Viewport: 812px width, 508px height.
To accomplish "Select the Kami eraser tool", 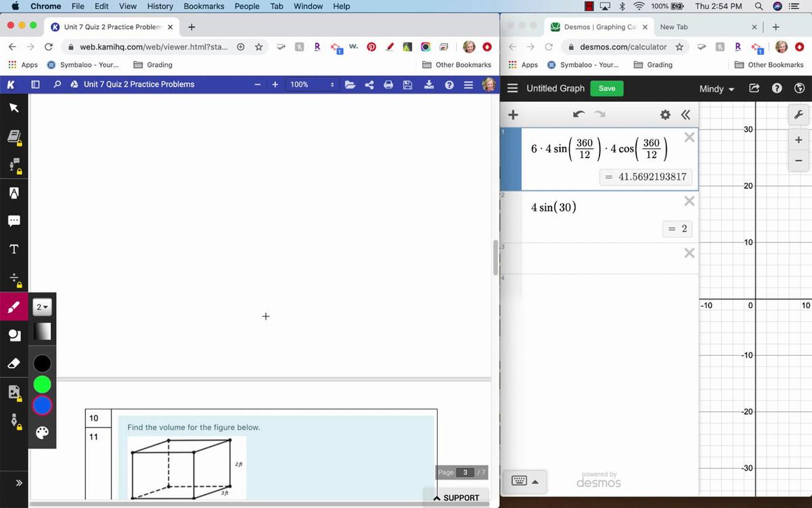I will pos(14,364).
